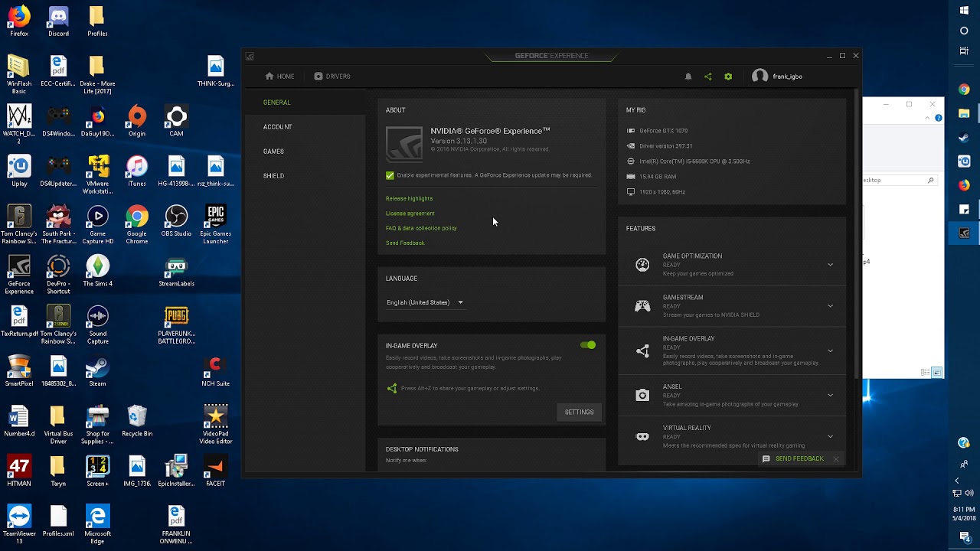Toggle Enable experimental features checkbox
This screenshot has height=551, width=980.
point(390,175)
